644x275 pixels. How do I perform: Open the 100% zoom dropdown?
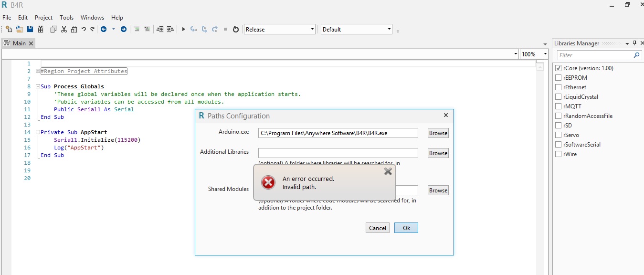(x=534, y=54)
